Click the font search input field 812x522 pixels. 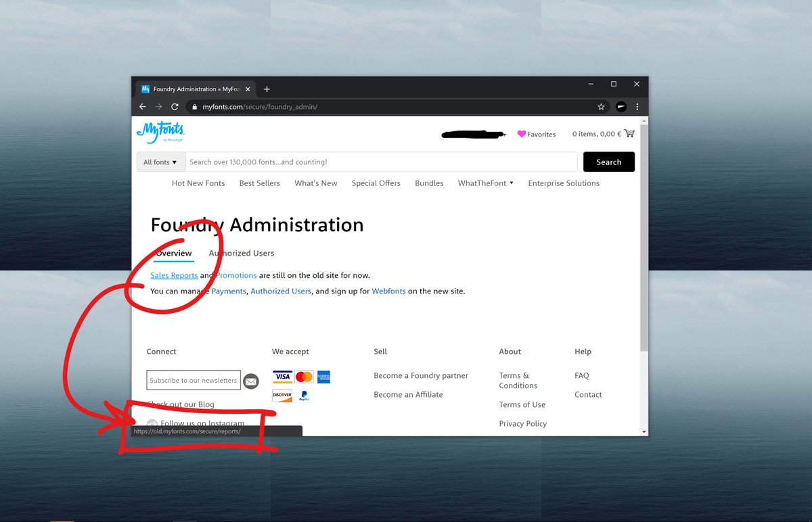[382, 162]
